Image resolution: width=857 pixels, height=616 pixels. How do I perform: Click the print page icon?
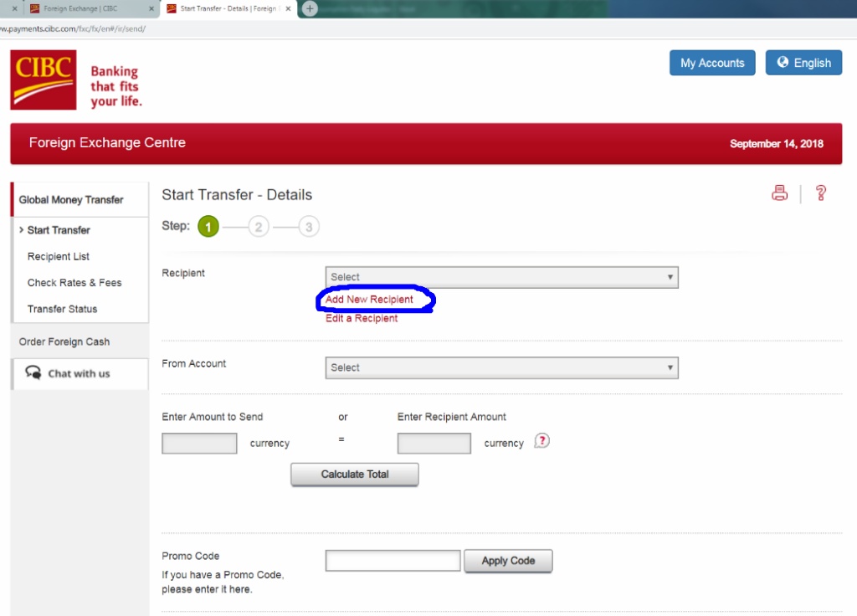[779, 193]
